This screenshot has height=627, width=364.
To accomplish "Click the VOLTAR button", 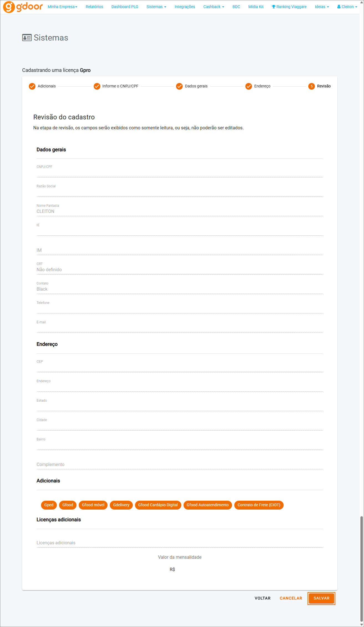I will [263, 598].
